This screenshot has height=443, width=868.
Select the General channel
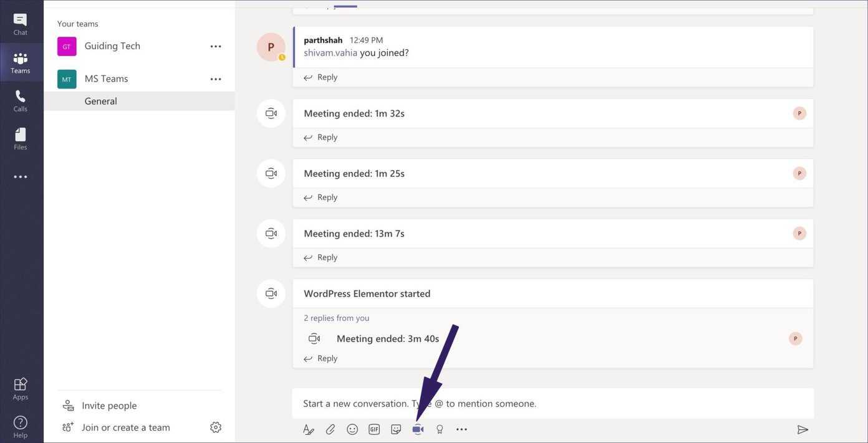point(101,101)
